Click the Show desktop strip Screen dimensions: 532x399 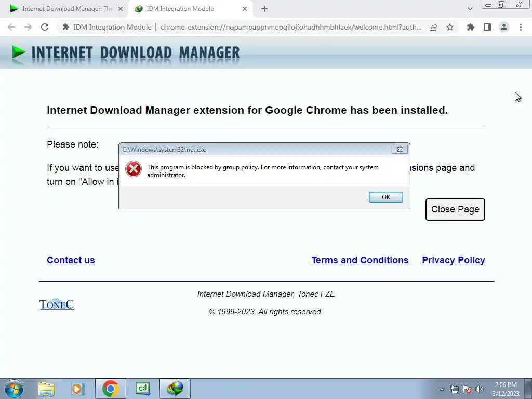pyautogui.click(x=528, y=389)
